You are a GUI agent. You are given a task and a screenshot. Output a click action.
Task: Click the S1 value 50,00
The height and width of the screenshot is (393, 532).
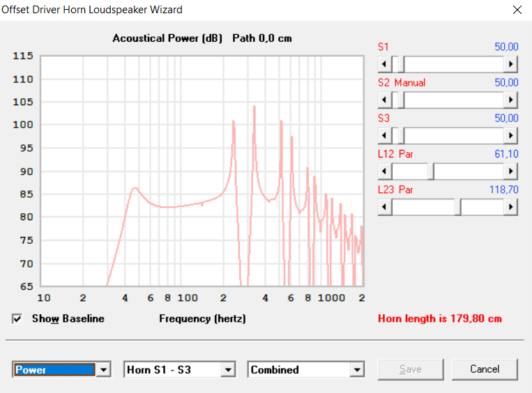[x=506, y=47]
